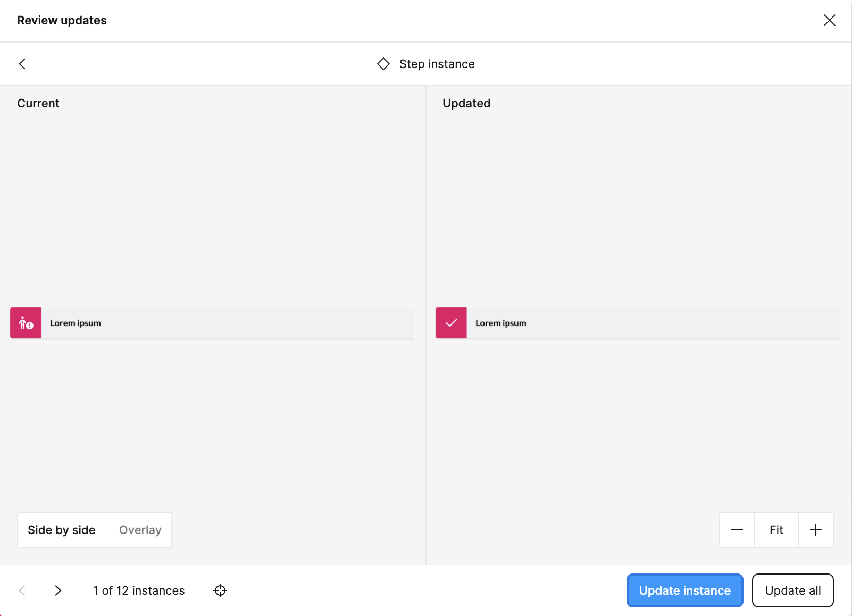
Task: Click 'Lorem ipsum' text in Current panel
Action: pyautogui.click(x=76, y=323)
